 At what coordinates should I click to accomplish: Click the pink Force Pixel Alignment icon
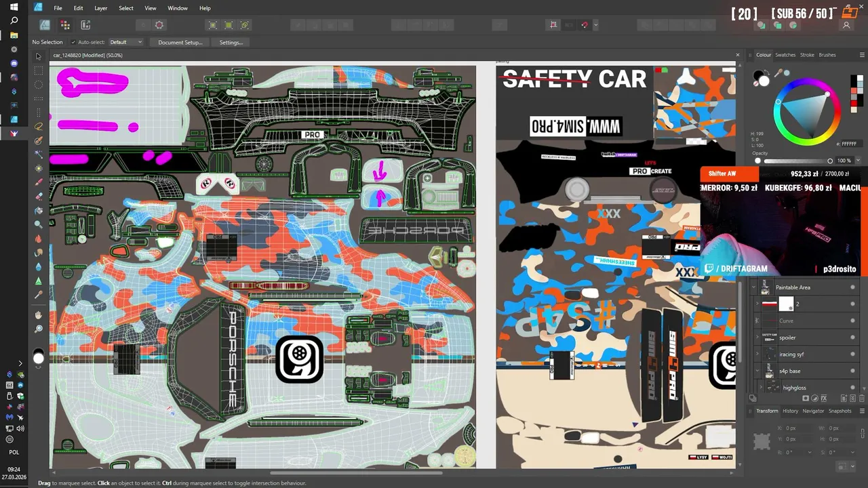tap(553, 25)
